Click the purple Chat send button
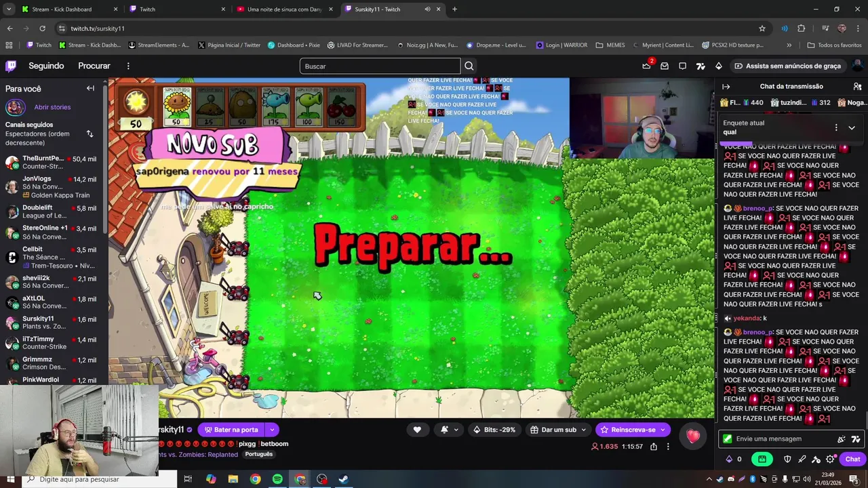Screen dimensions: 868x488 coord(852,459)
